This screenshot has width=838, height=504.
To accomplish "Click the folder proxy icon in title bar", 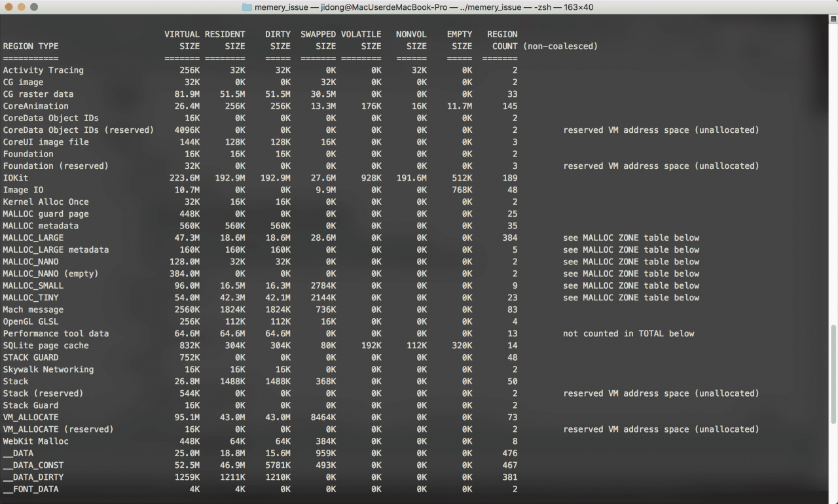I will pos(247,7).
